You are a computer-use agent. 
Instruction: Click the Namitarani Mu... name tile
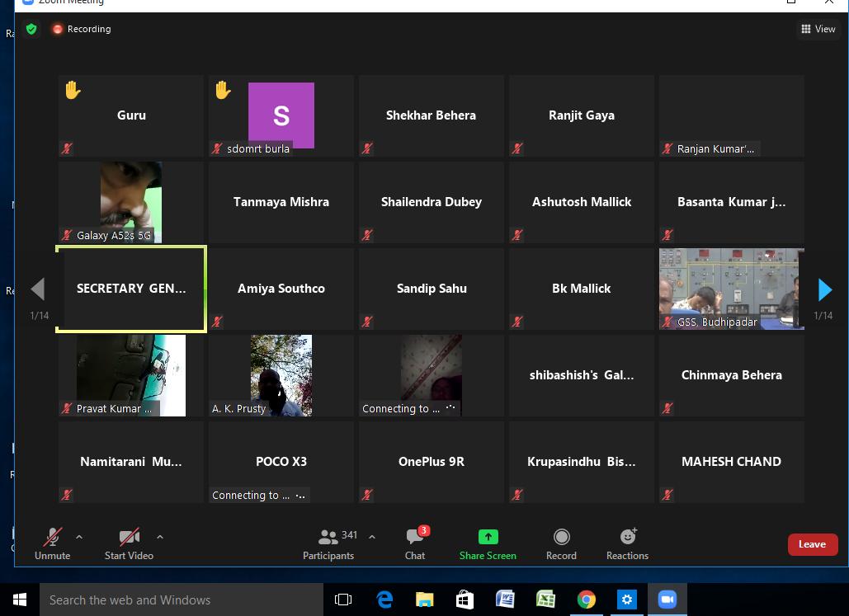click(x=131, y=463)
